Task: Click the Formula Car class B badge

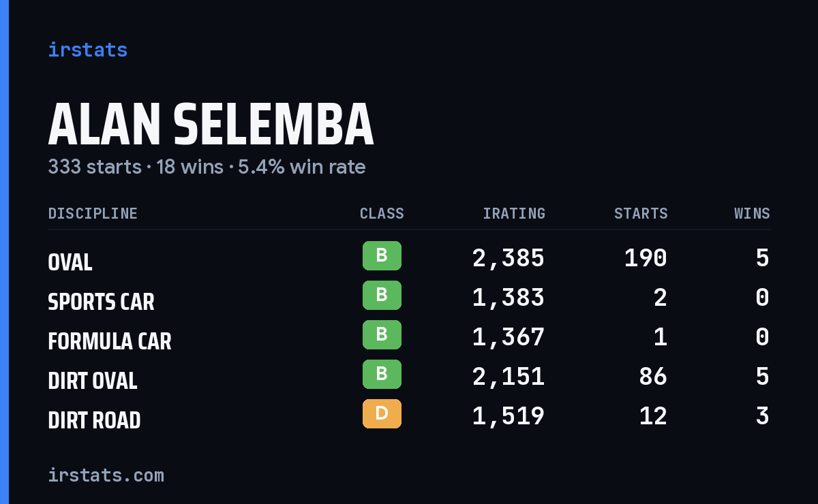Action: click(x=382, y=335)
